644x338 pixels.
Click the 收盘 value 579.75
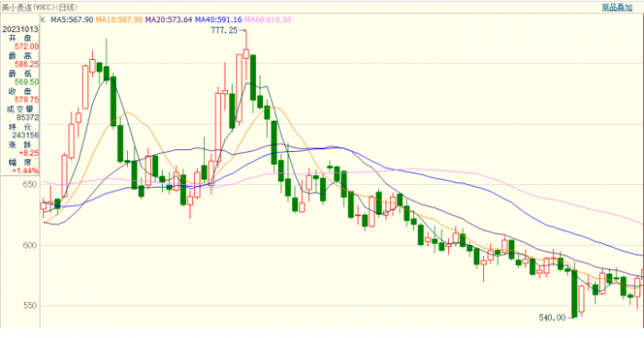point(27,99)
